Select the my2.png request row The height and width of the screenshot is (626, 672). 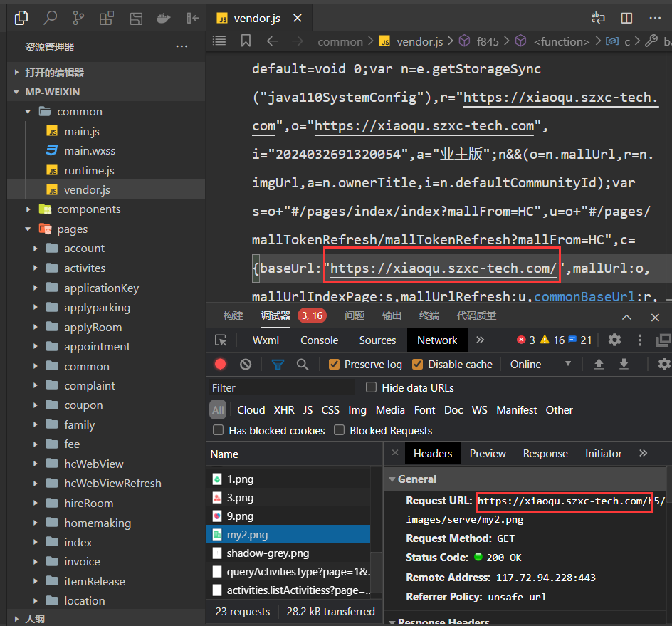[288, 535]
